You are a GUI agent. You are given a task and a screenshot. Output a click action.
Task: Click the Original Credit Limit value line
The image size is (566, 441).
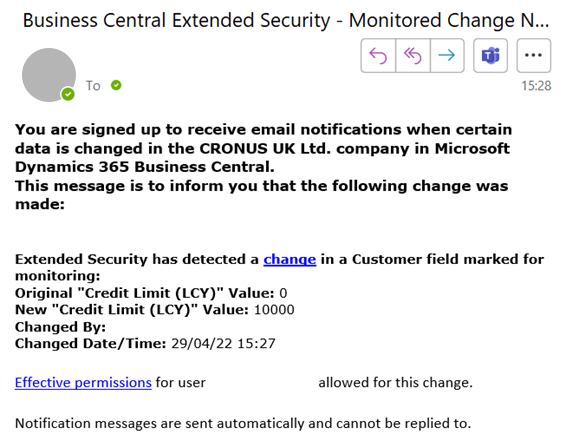(151, 293)
